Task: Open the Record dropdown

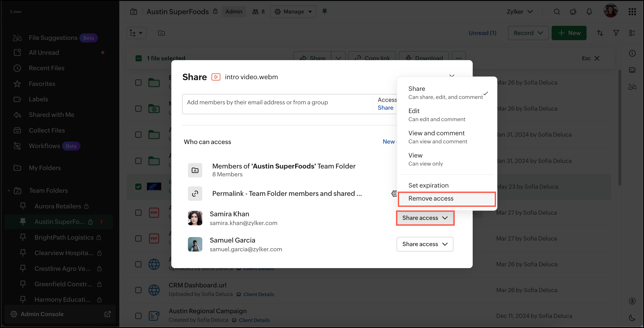Action: 528,33
